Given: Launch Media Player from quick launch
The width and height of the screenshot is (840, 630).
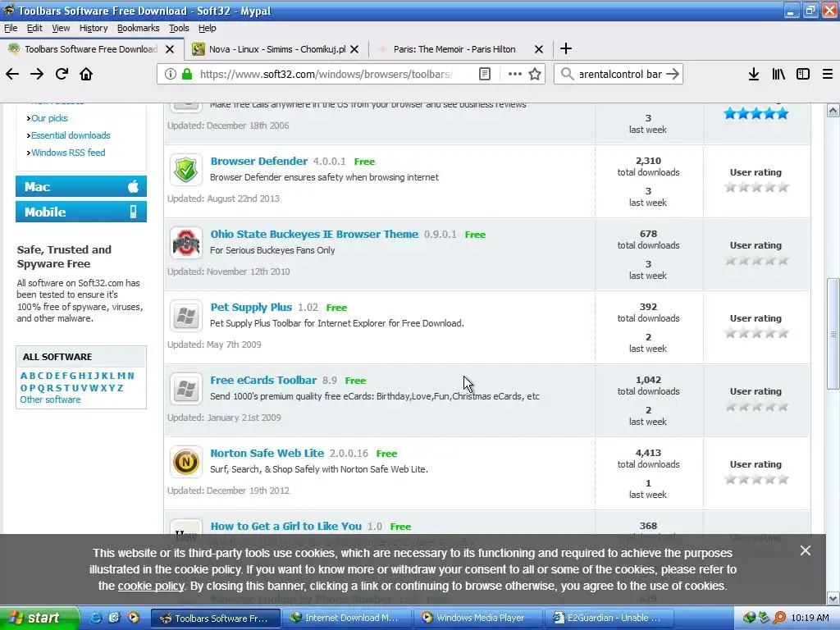Looking at the screenshot, I should 133,619.
